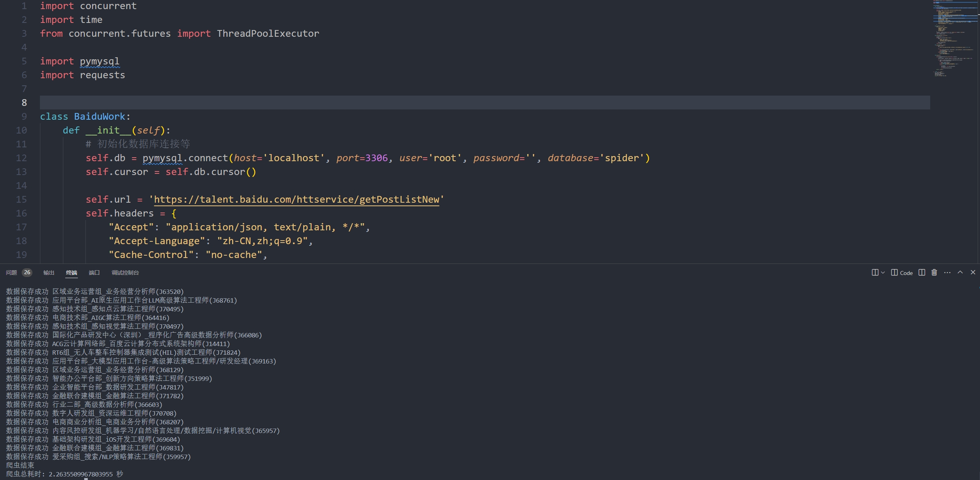Click line number 15 in the gutter
This screenshot has height=480, width=980.
point(21,200)
